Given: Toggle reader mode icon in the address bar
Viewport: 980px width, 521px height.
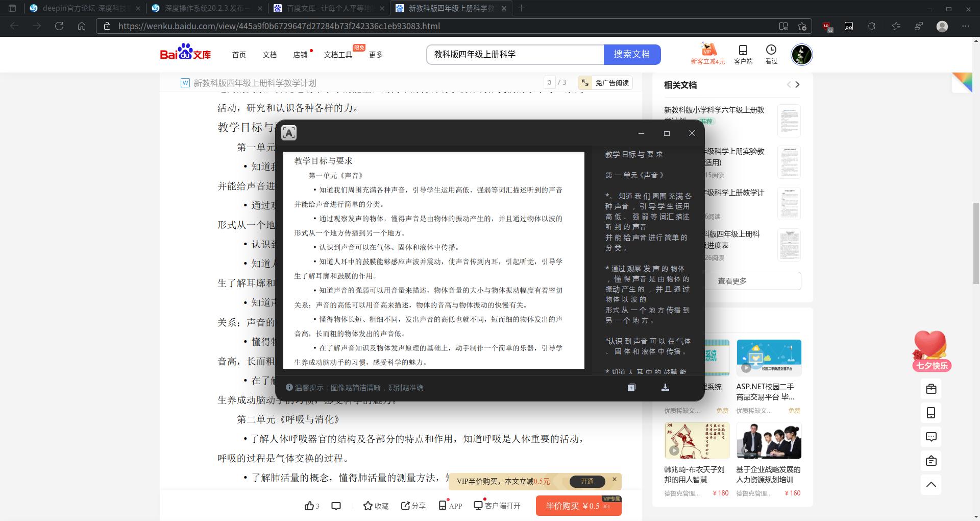Looking at the screenshot, I should tap(784, 26).
